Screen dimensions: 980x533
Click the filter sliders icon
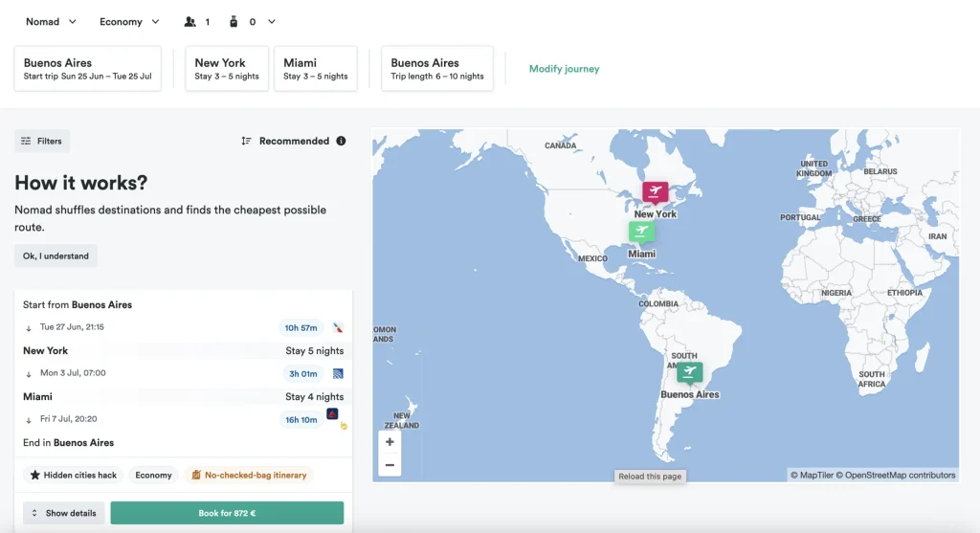click(26, 142)
